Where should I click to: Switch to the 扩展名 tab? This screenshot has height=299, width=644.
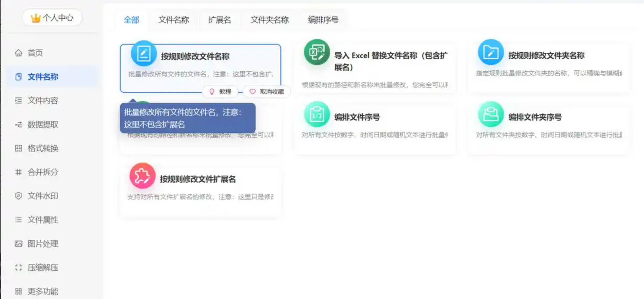click(220, 20)
